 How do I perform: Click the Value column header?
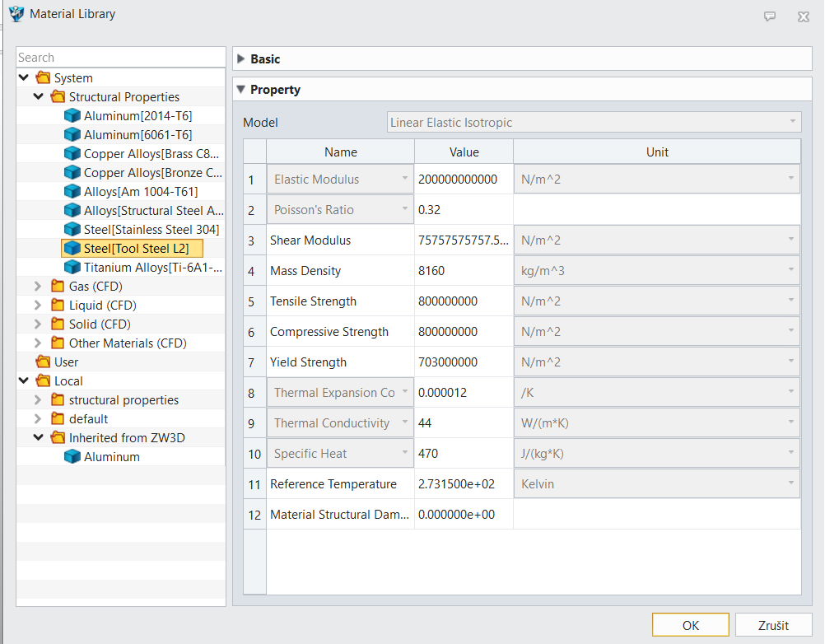click(464, 152)
